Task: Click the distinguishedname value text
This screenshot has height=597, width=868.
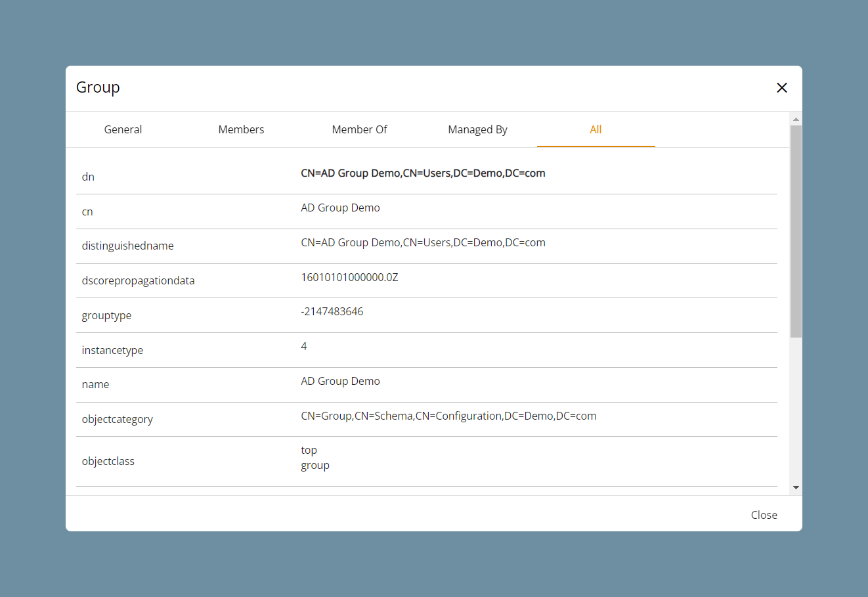Action: (x=423, y=242)
